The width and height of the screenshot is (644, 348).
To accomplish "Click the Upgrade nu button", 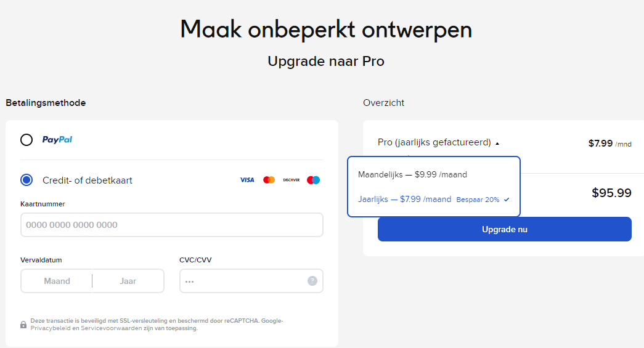I will [x=504, y=229].
